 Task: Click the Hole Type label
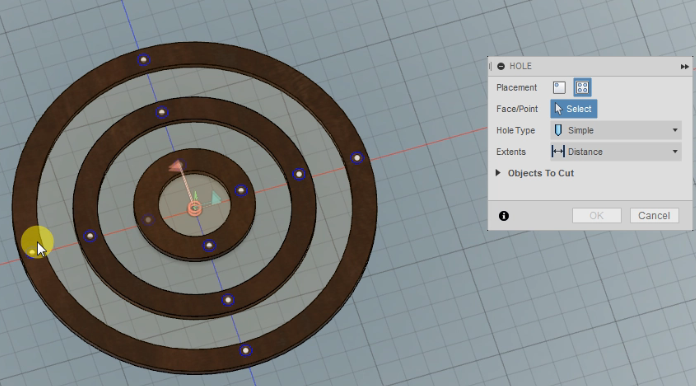point(515,130)
